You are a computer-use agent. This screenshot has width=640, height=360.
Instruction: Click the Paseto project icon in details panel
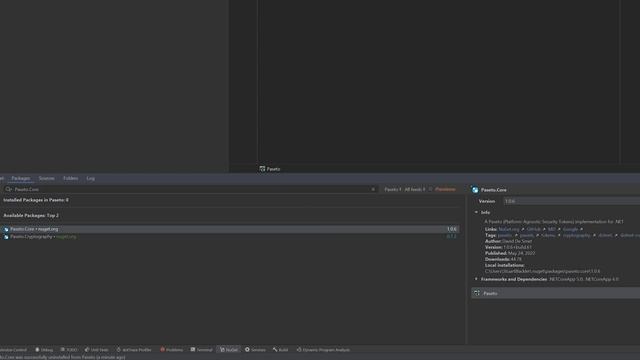pyautogui.click(x=477, y=293)
